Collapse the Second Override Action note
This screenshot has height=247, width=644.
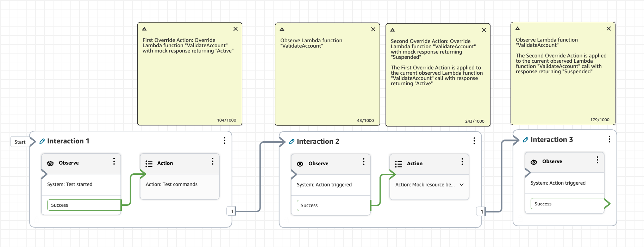tap(393, 30)
